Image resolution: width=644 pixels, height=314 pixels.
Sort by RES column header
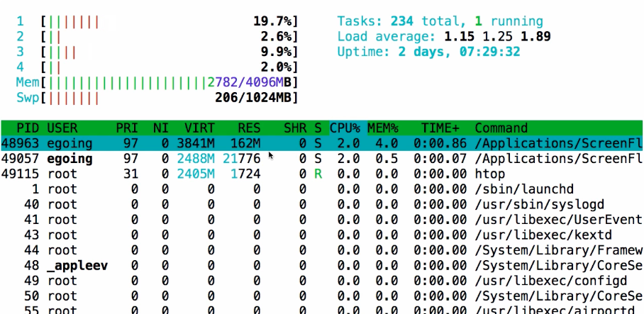[x=249, y=128]
